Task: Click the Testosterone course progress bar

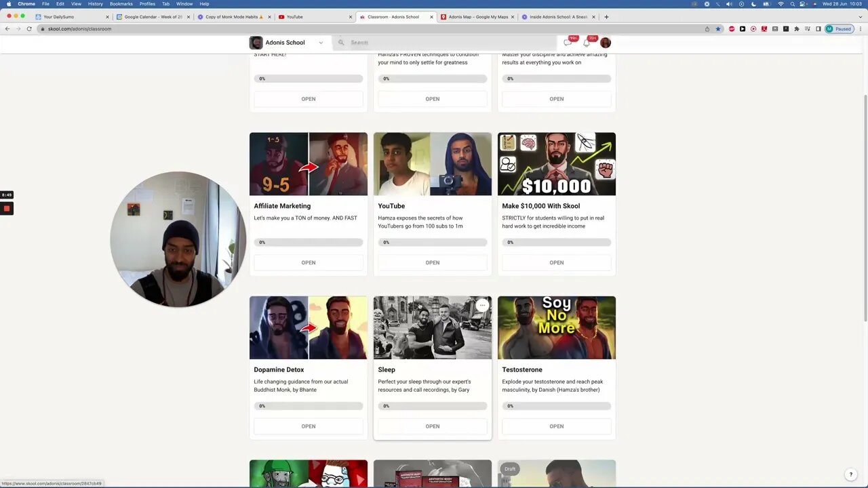Action: 557,406
